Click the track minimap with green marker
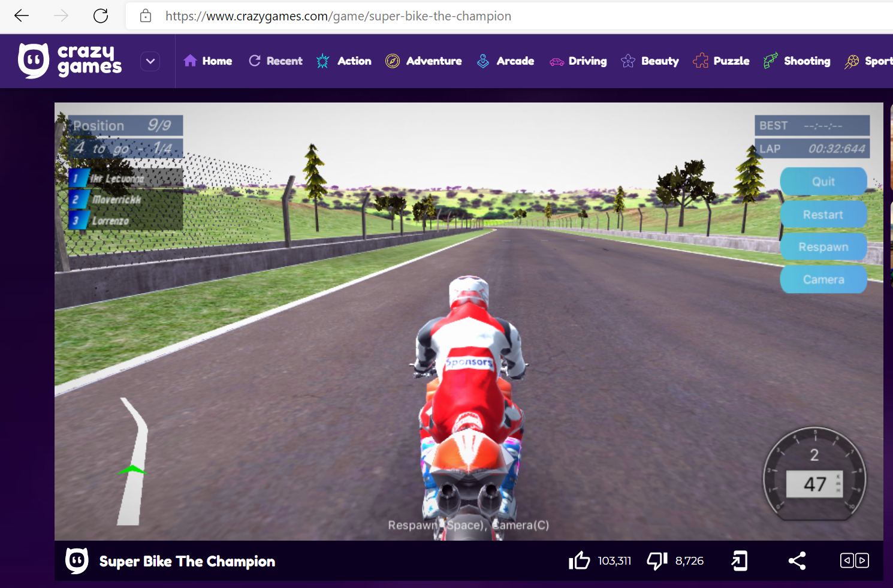 click(x=133, y=462)
